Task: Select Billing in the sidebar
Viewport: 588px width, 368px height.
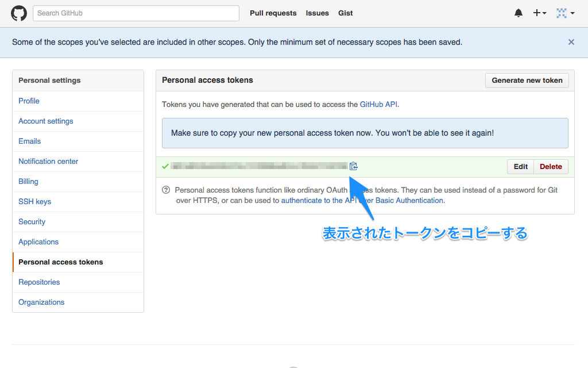Action: 29,181
